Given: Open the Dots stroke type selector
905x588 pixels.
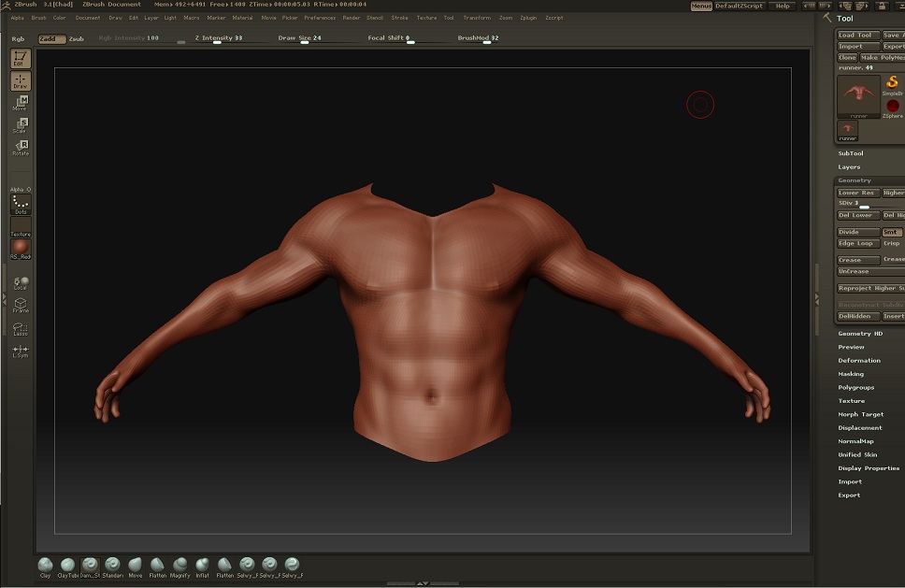Looking at the screenshot, I should tap(21, 205).
